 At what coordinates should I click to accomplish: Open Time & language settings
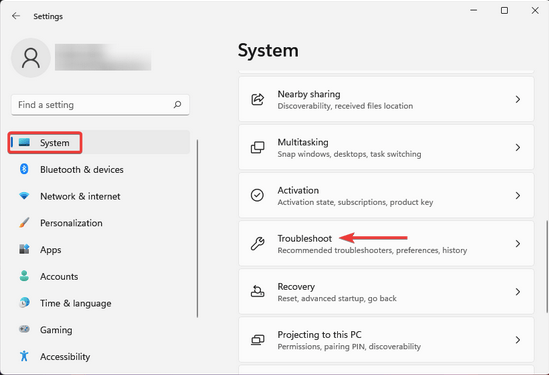click(99, 303)
